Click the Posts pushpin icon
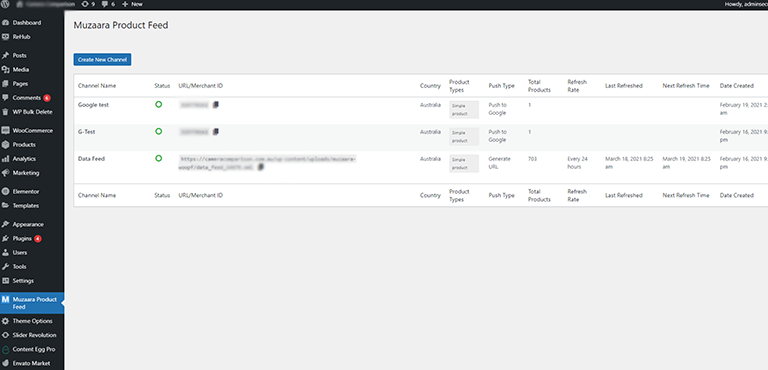This screenshot has width=768, height=370. click(5, 55)
